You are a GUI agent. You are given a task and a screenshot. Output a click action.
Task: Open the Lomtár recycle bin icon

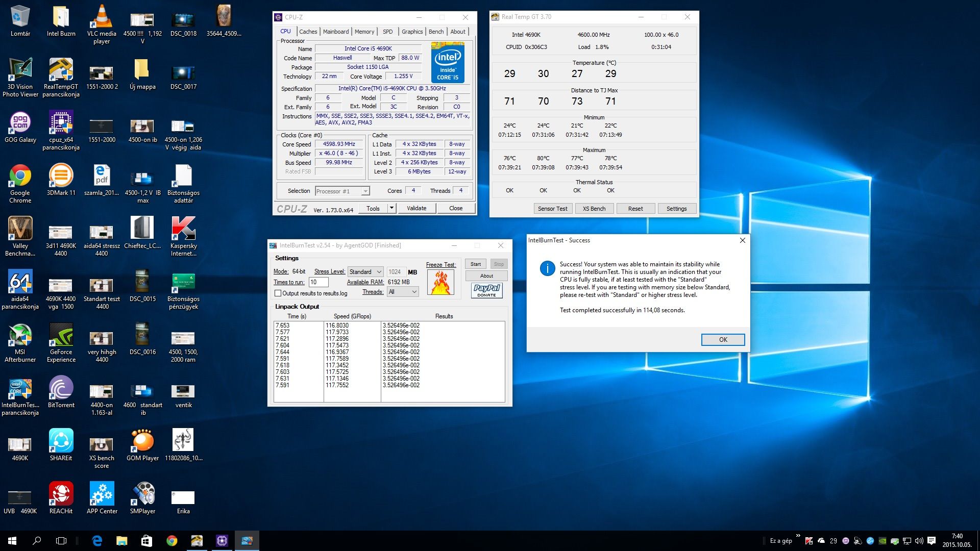pos(20,21)
